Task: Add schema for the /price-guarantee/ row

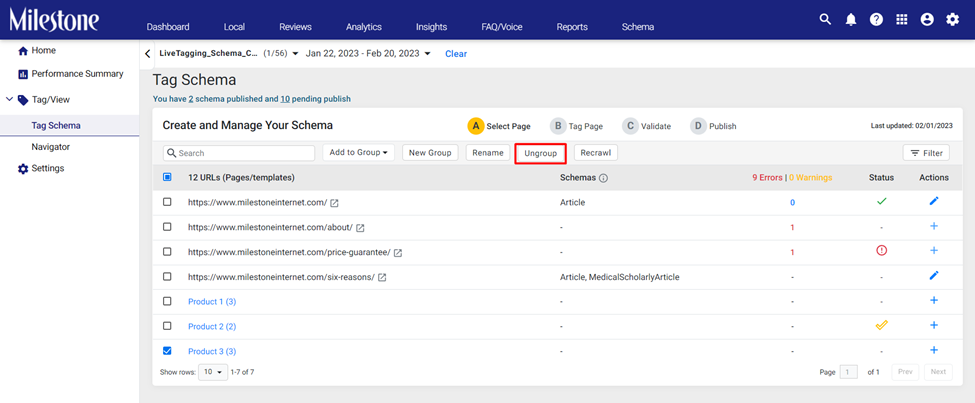Action: (934, 251)
